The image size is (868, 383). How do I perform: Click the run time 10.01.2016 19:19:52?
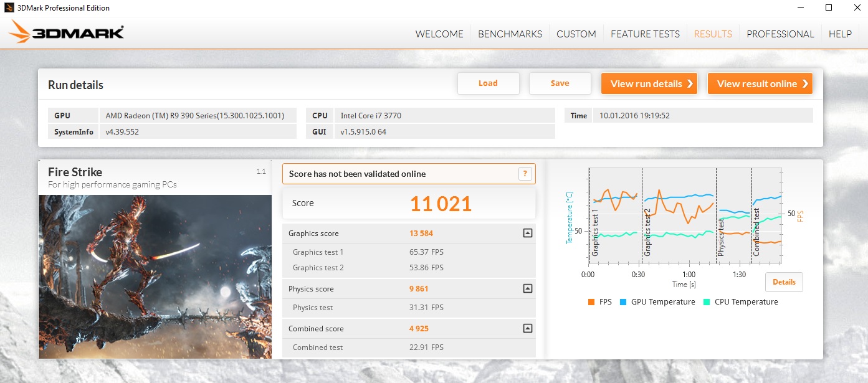click(634, 115)
